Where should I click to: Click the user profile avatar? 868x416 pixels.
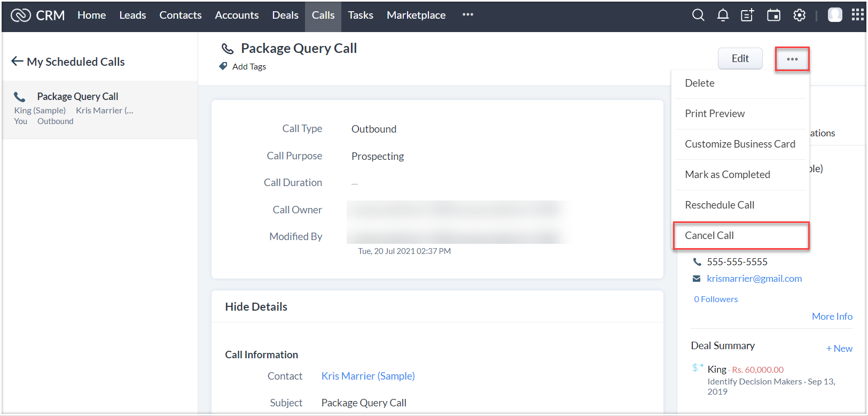(835, 15)
